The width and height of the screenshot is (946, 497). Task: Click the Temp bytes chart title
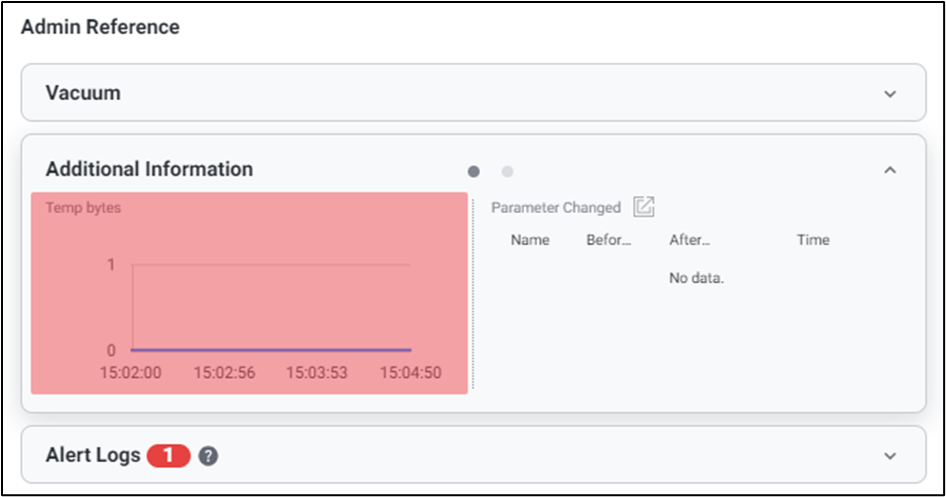(83, 208)
